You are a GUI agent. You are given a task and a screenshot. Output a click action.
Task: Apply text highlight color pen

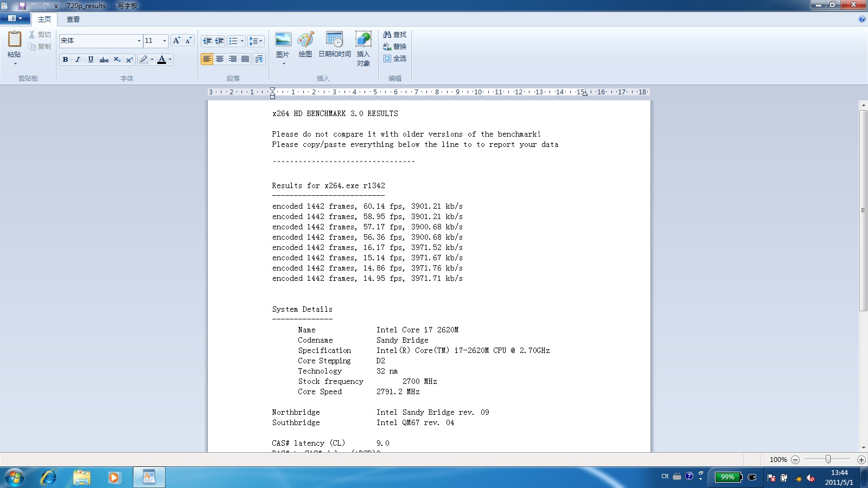(143, 60)
